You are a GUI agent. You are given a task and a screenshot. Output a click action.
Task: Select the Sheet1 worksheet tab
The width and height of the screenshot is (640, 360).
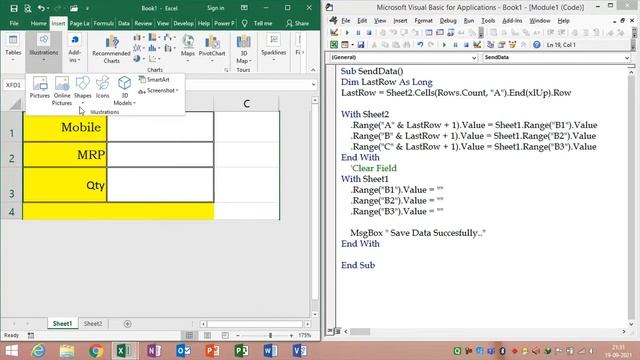tap(62, 324)
